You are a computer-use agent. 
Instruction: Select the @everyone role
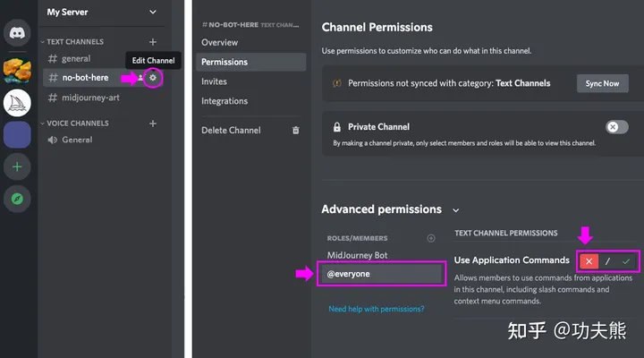[381, 274]
